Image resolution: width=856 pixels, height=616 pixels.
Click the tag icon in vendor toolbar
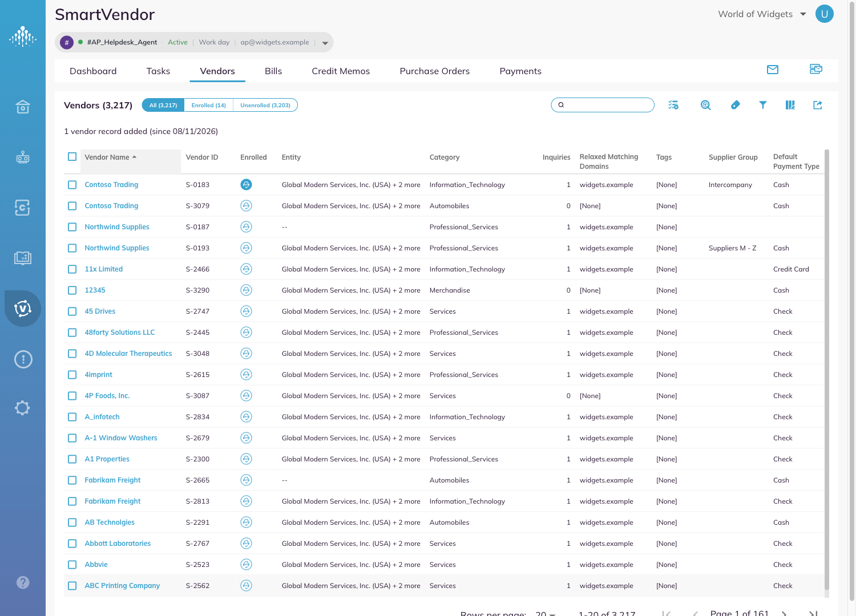(736, 105)
